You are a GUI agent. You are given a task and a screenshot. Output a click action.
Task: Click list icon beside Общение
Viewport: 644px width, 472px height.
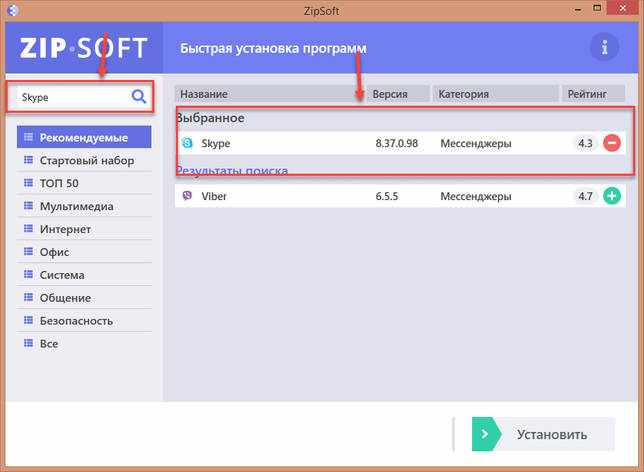[28, 297]
